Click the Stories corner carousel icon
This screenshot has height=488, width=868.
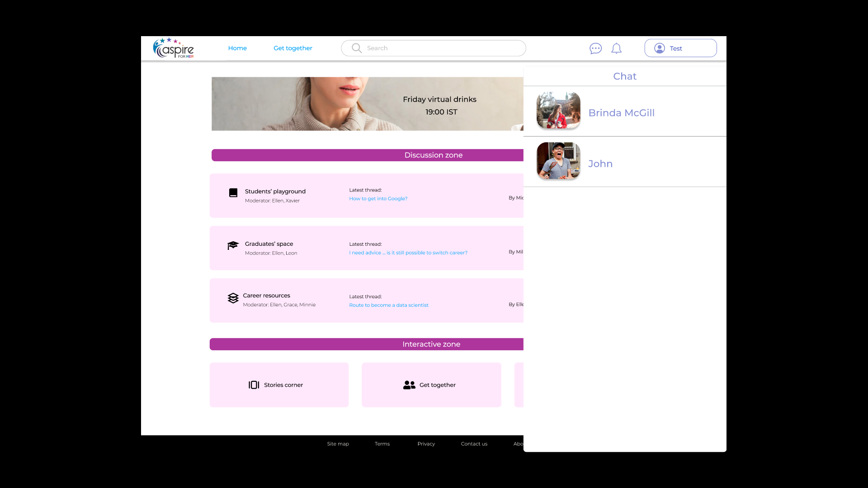point(254,385)
